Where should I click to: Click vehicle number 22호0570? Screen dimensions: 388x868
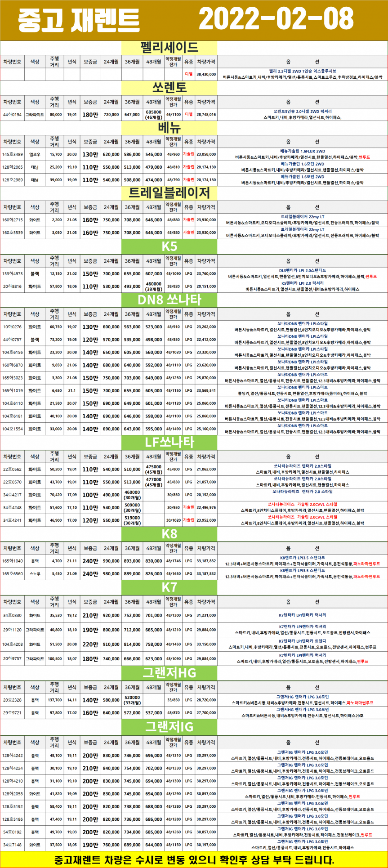(12, 482)
